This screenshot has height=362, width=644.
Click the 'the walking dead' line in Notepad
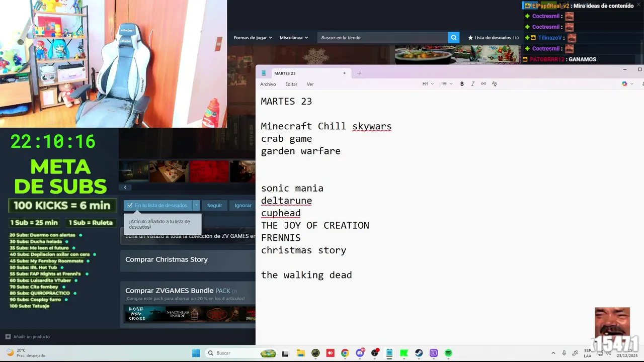pyautogui.click(x=306, y=275)
